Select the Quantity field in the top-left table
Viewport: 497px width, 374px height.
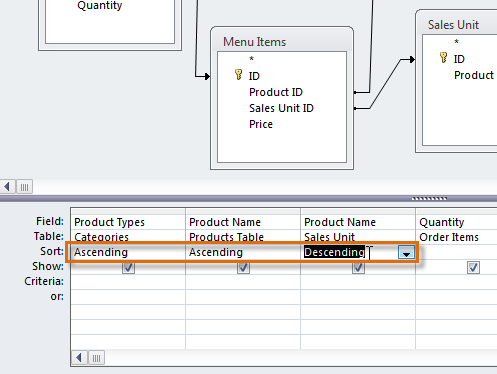point(100,5)
